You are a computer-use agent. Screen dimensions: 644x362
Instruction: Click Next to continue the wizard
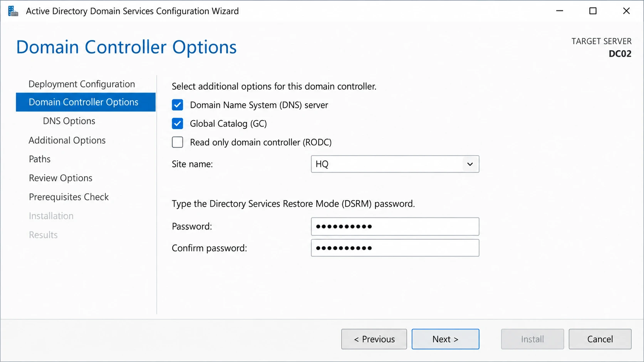click(x=445, y=339)
